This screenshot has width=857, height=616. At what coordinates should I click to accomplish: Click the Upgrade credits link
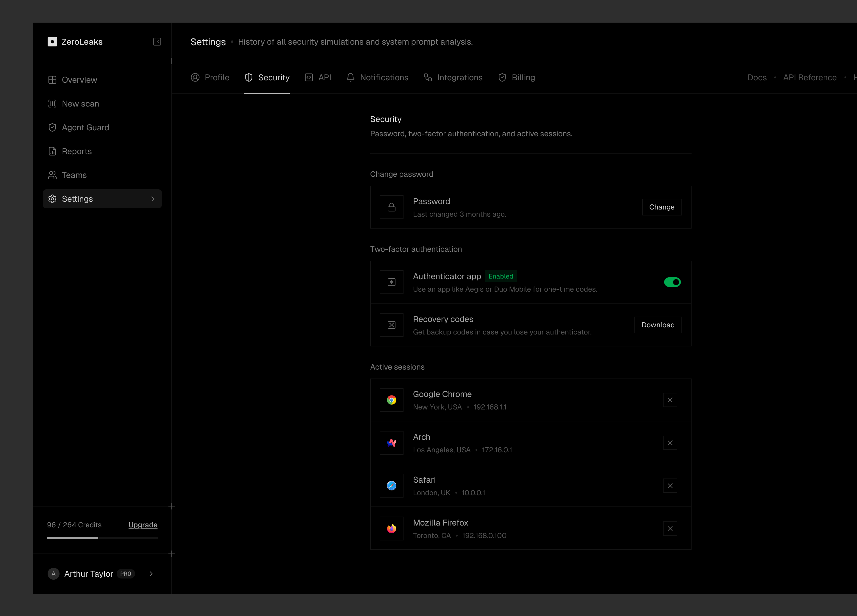[x=143, y=525]
